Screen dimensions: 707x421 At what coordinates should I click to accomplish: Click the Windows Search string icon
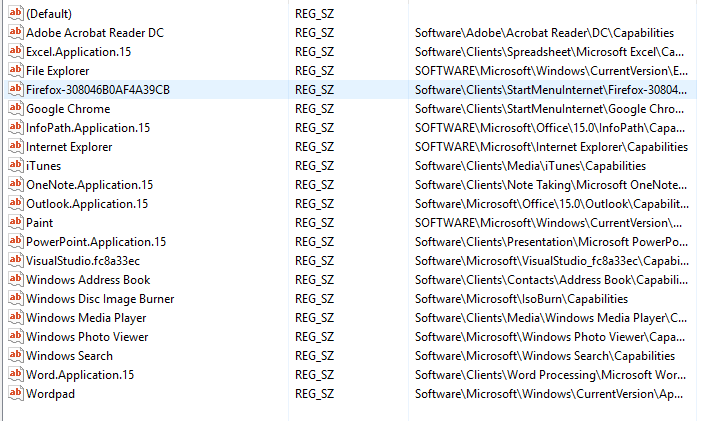[x=15, y=355]
